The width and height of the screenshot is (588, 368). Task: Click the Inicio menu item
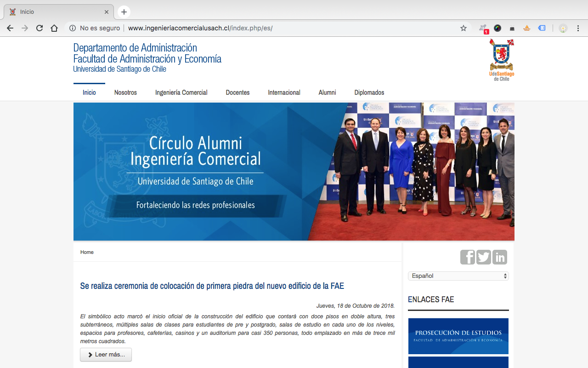[x=89, y=92]
